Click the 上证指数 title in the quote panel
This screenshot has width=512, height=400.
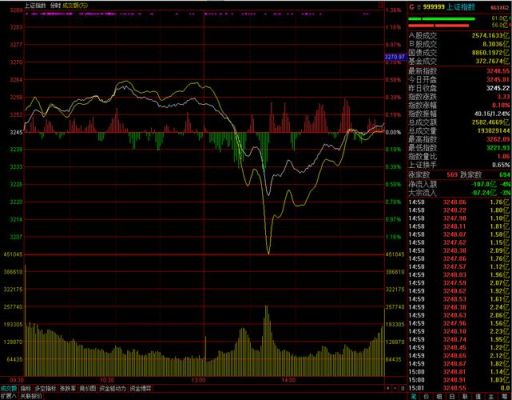461,7
